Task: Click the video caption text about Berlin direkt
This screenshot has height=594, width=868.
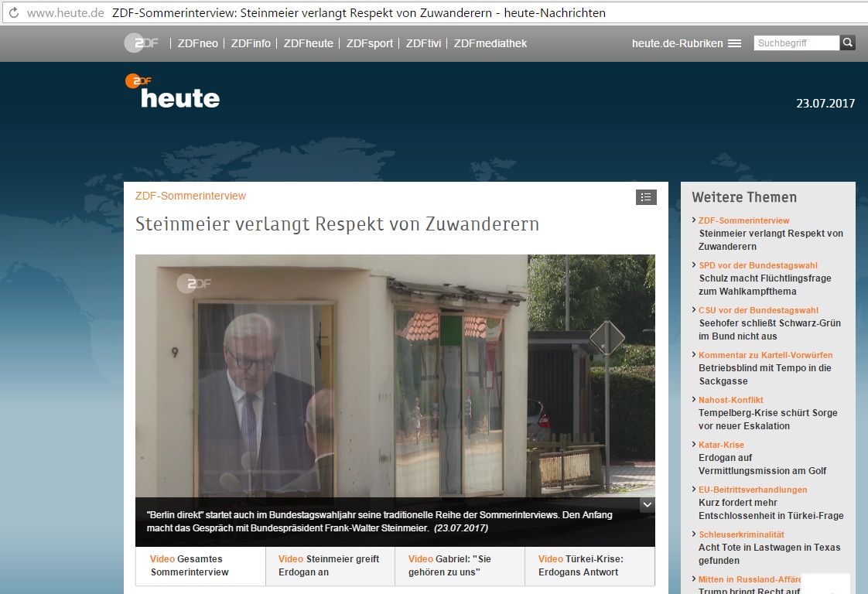Action: (x=379, y=521)
